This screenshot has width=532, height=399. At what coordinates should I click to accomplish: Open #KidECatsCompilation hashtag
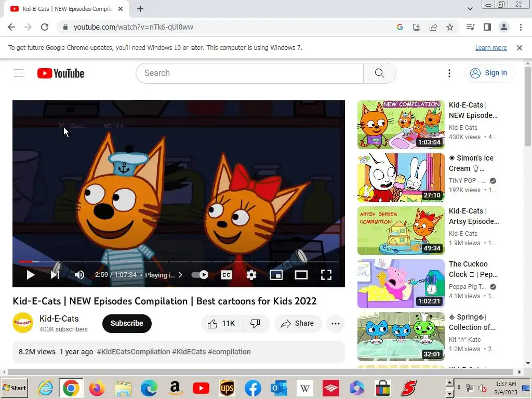point(134,352)
